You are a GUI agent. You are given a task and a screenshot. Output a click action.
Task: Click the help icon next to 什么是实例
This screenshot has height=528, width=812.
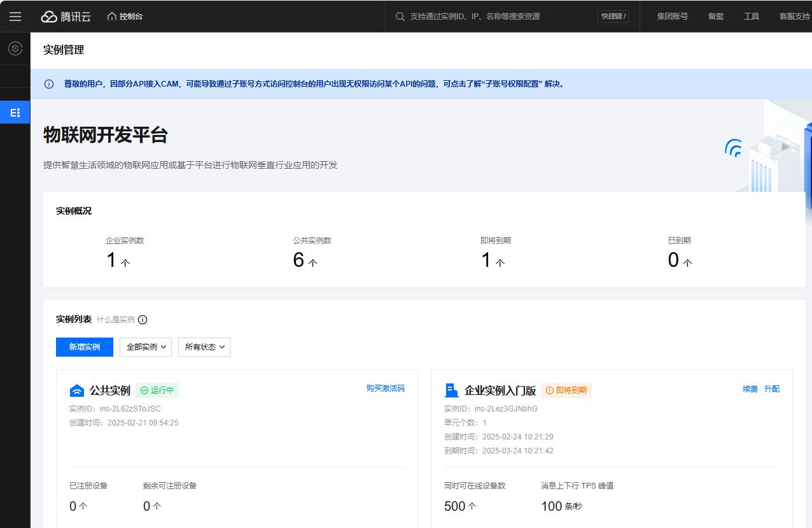pos(143,320)
